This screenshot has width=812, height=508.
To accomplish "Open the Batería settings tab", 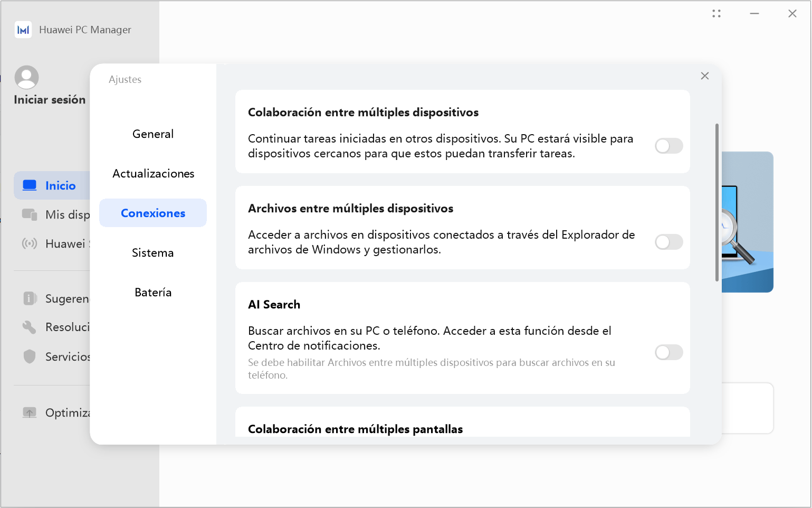I will 153,292.
